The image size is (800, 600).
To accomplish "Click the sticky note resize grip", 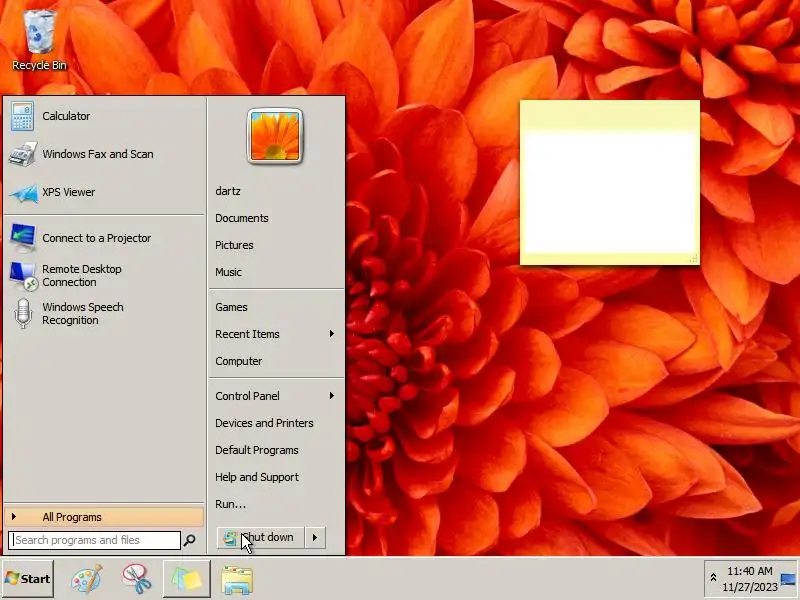I will pos(693,259).
